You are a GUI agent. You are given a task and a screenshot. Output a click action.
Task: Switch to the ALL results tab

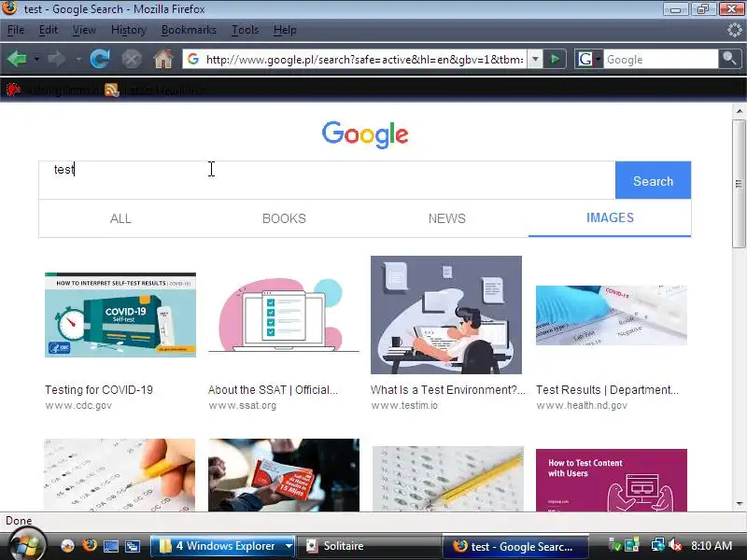pos(120,218)
